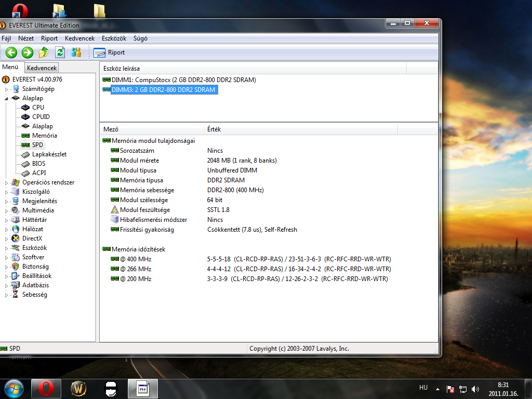Open the Riport menu in menu bar
Viewport: 532px width, 399px height.
(49, 38)
